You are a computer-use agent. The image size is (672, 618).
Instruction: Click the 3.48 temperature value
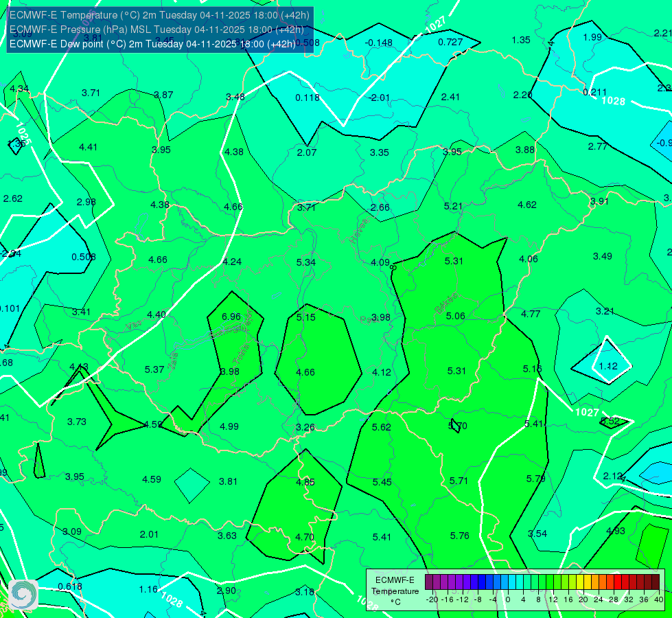click(235, 97)
